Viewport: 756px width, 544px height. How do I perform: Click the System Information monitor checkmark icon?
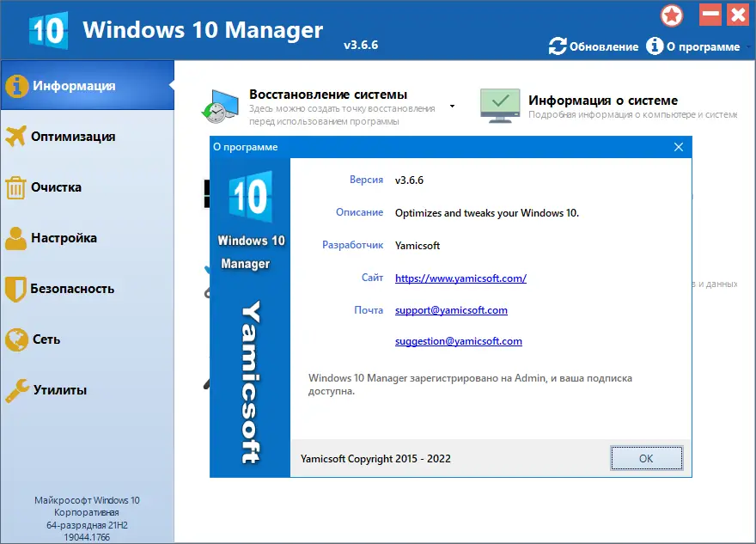500,106
